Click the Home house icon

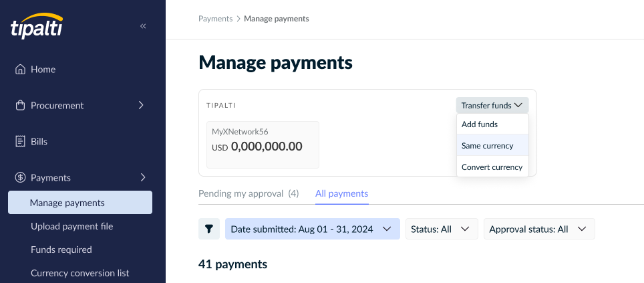[20, 69]
